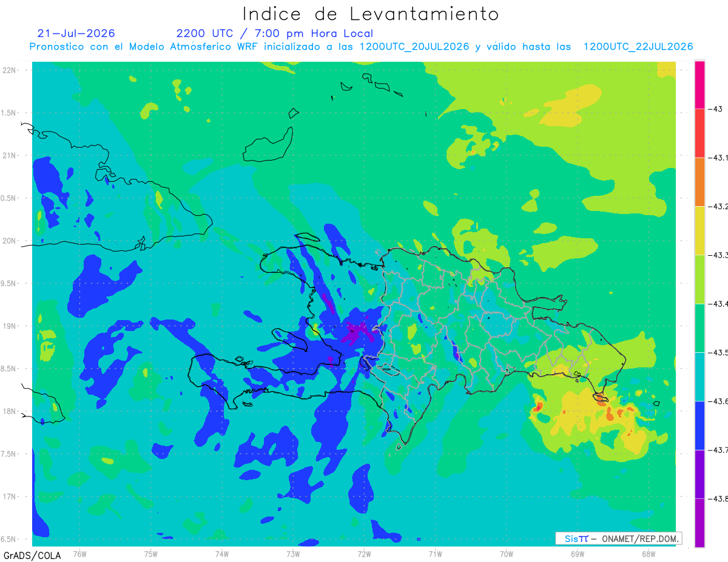Image resolution: width=728 pixels, height=562 pixels.
Task: Click the '18N' latitude label
Action: point(10,411)
